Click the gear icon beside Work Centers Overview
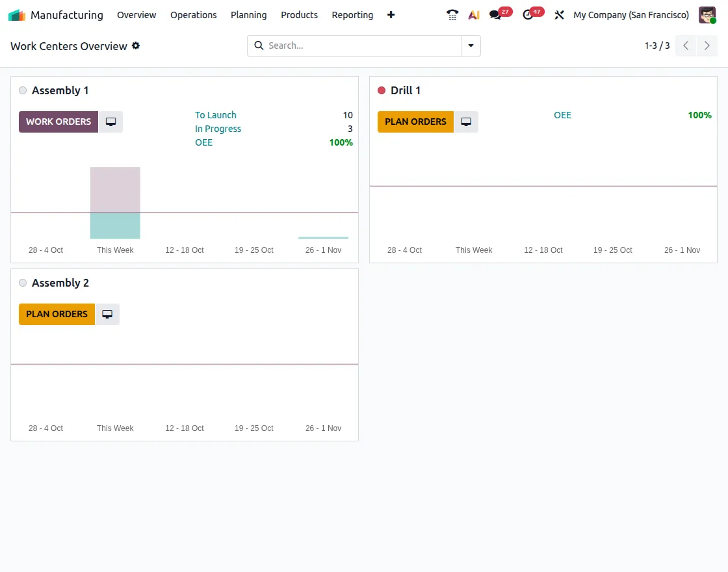Viewport: 728px width, 572px height. [x=135, y=45]
